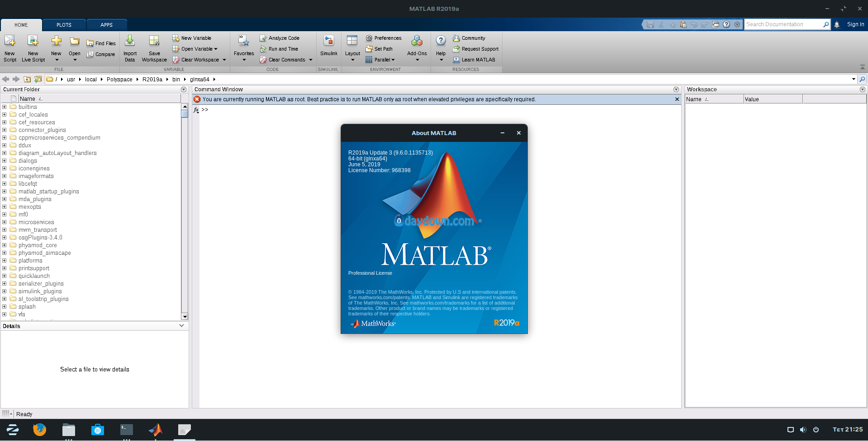This screenshot has height=441, width=868.
Task: Minimize the toolstrip with collapse arrow
Action: click(863, 67)
